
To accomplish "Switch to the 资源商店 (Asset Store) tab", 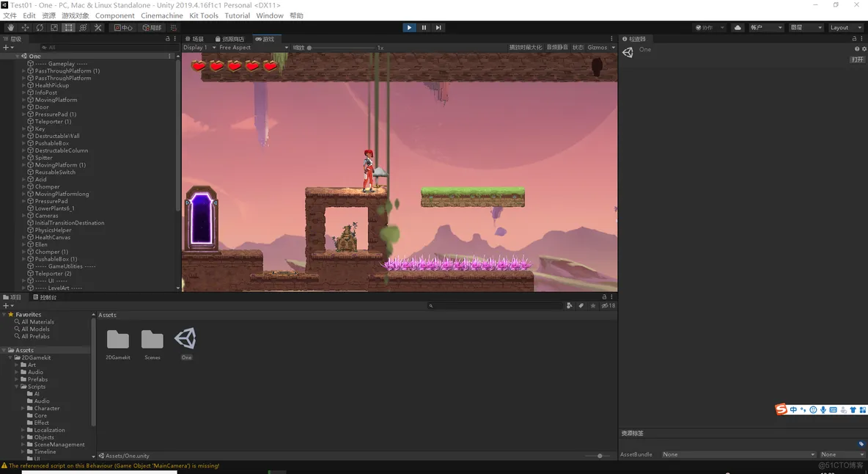I will tap(229, 39).
